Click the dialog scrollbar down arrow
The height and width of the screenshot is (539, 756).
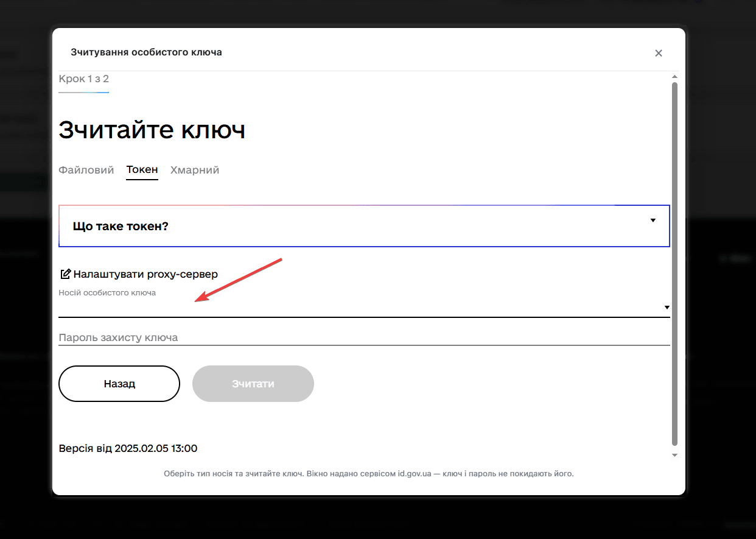(x=674, y=455)
